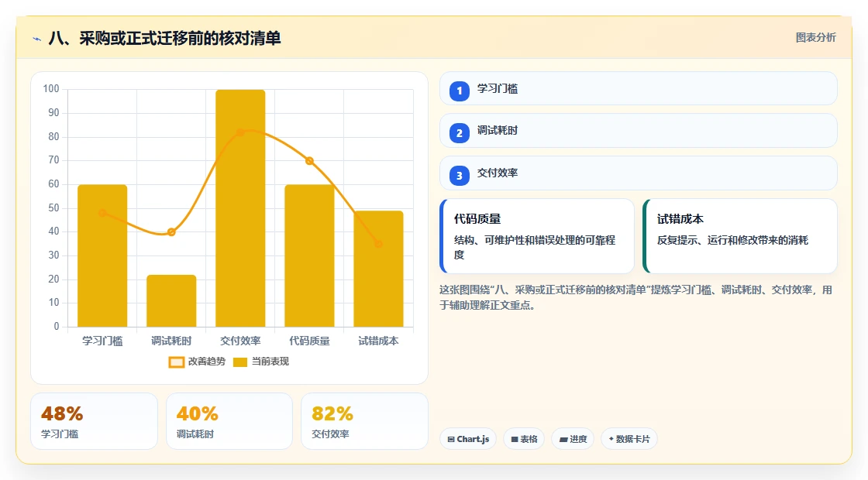Click the 图表分析 label in the header
The width and height of the screenshot is (868, 480).
pos(815,38)
